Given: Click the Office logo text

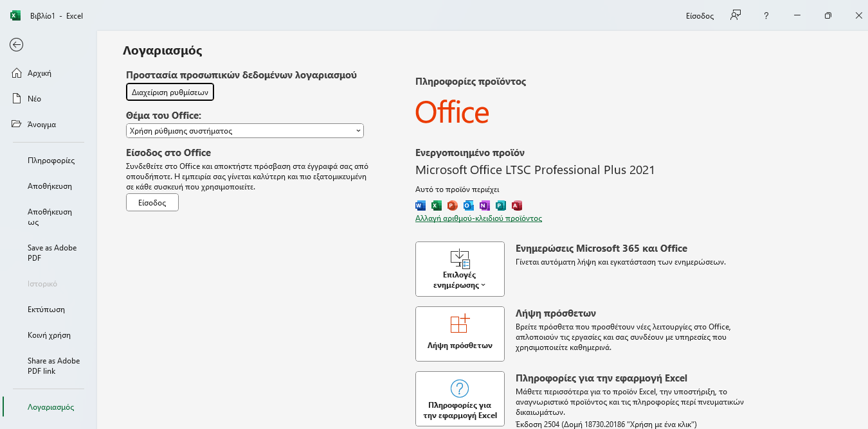Looking at the screenshot, I should click(452, 112).
